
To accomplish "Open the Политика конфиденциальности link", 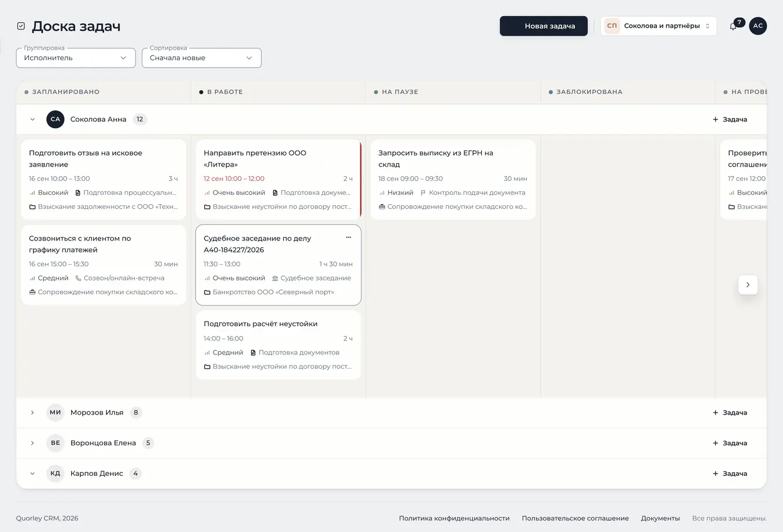I will pyautogui.click(x=454, y=518).
